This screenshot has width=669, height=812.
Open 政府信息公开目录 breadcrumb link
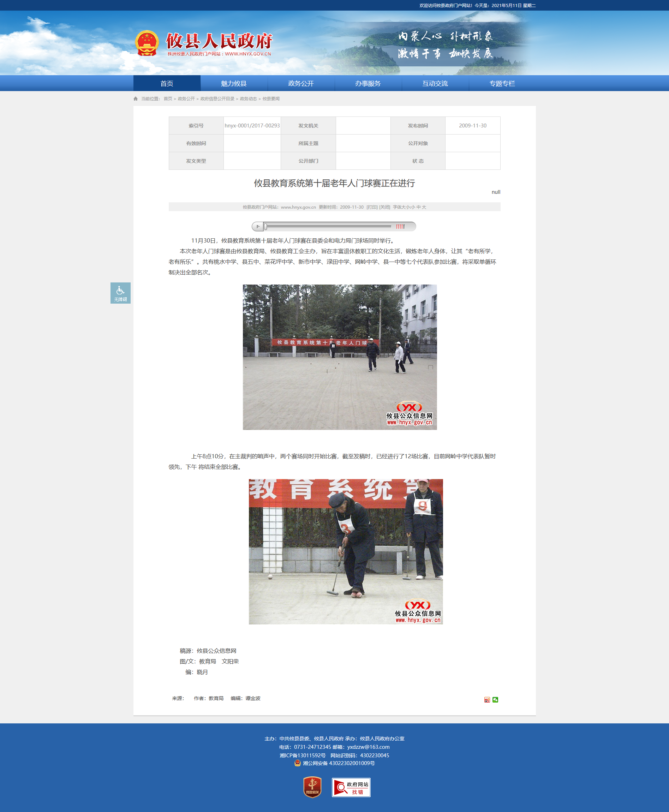point(217,99)
